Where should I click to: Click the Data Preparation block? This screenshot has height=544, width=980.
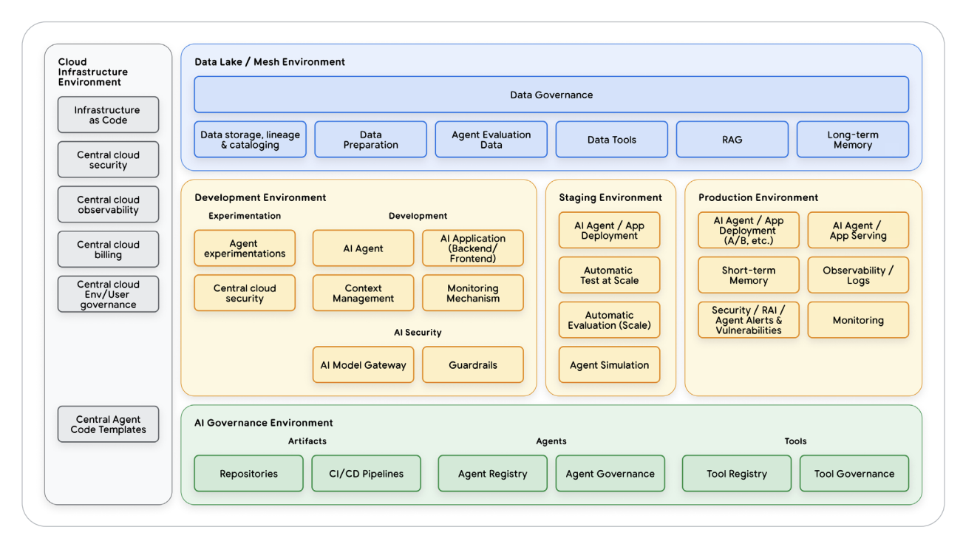click(370, 139)
